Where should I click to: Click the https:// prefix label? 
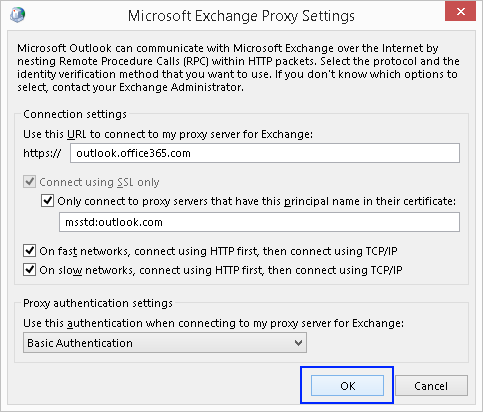pyautogui.click(x=42, y=153)
